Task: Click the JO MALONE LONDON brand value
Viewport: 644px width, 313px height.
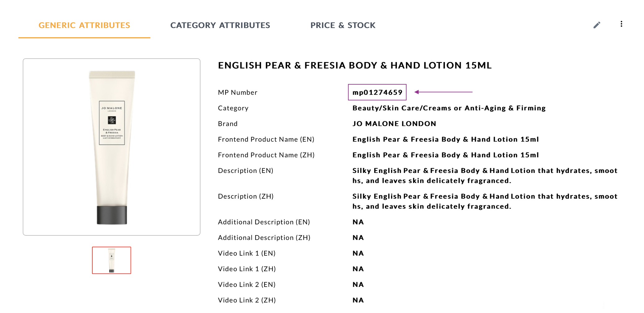Action: click(x=394, y=124)
